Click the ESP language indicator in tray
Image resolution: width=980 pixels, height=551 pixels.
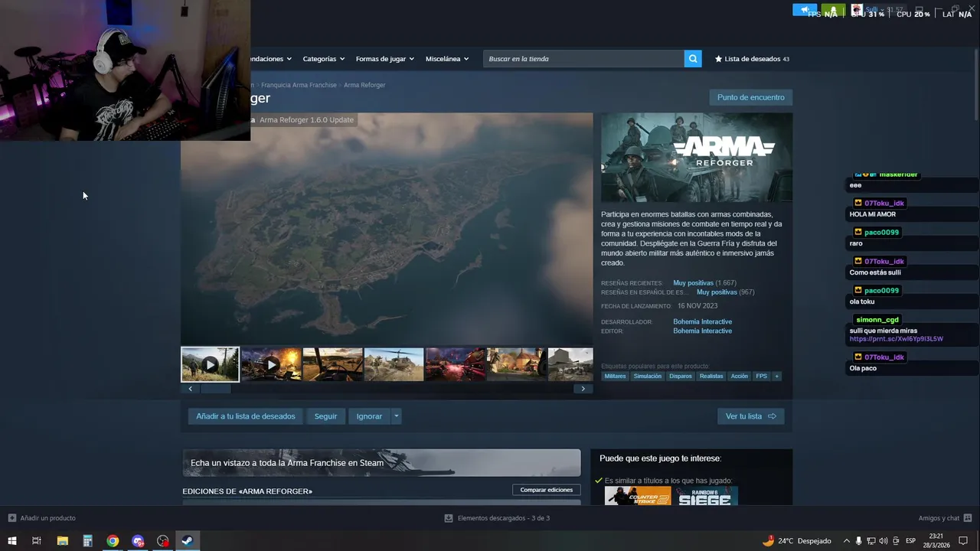click(x=910, y=541)
